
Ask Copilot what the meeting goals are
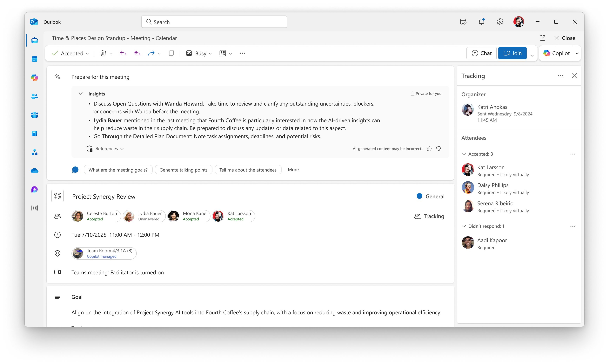coord(118,170)
